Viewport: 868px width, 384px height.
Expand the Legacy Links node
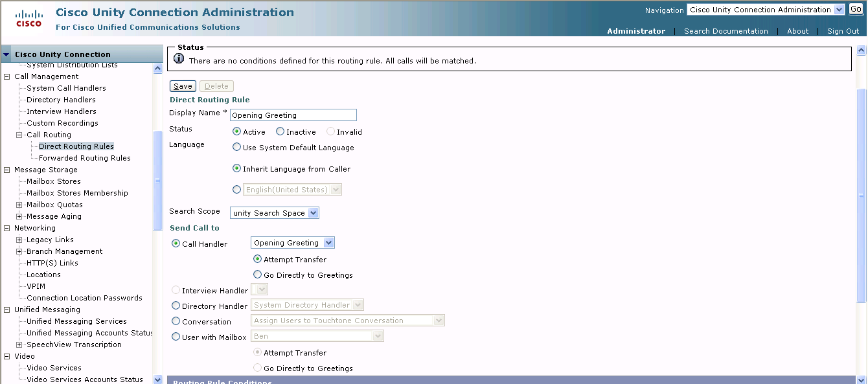[19, 240]
